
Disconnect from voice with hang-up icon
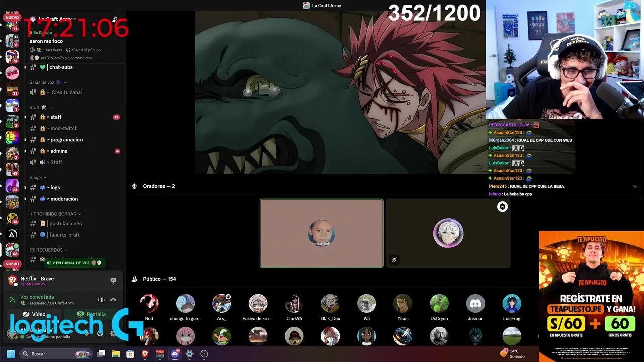(113, 300)
